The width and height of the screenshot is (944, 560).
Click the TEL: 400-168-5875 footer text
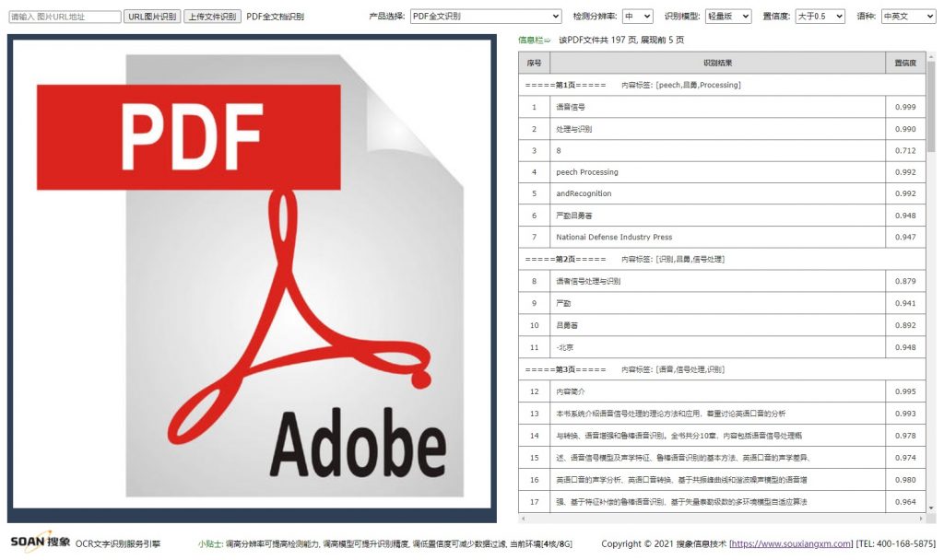[896, 543]
